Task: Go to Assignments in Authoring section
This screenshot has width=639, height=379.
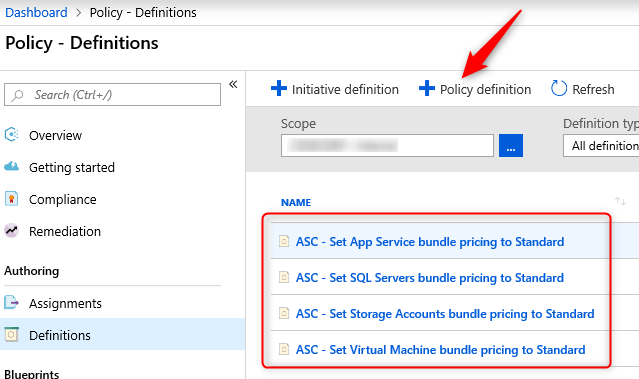Action: point(65,303)
